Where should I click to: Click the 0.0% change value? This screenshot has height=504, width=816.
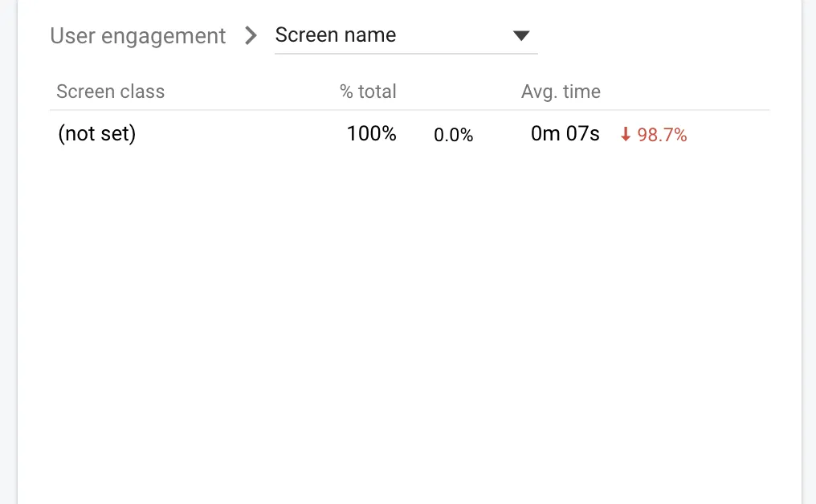[x=454, y=136]
